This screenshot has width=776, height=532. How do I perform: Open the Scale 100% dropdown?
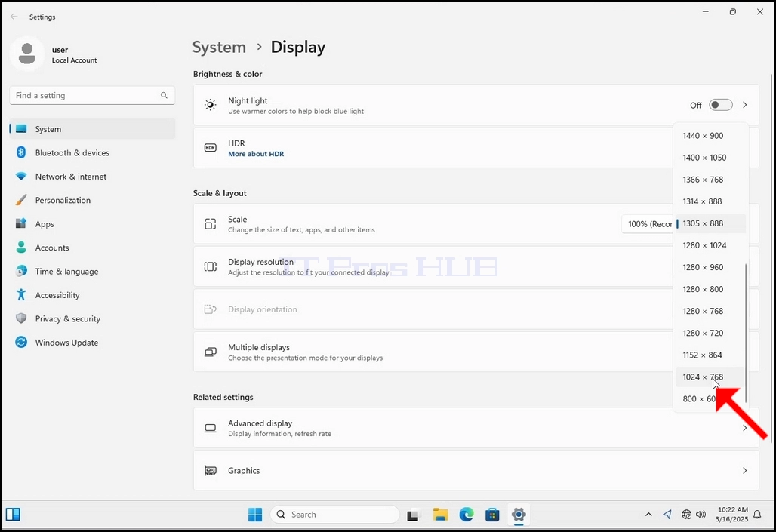pyautogui.click(x=649, y=224)
